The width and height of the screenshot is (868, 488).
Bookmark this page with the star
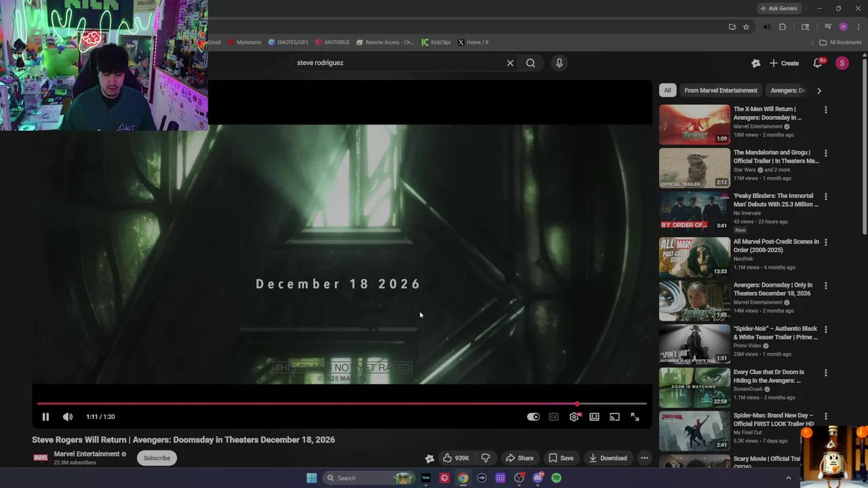(746, 27)
